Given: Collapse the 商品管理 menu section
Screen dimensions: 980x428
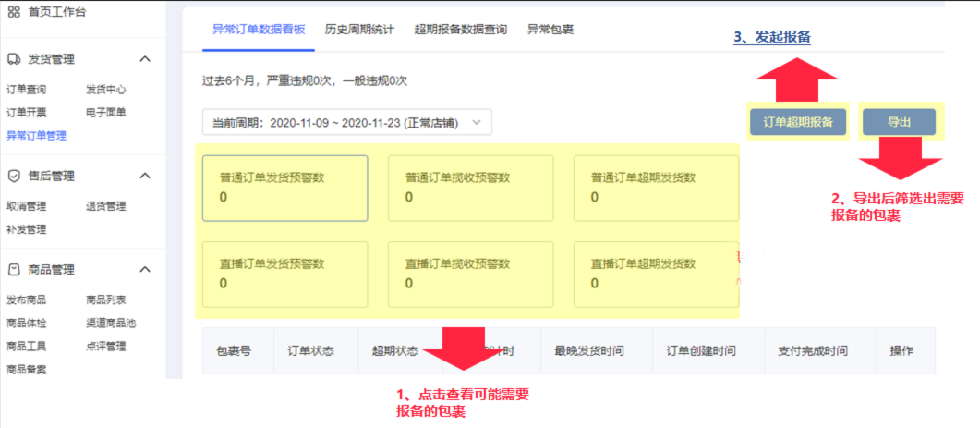Looking at the screenshot, I should click(x=144, y=270).
